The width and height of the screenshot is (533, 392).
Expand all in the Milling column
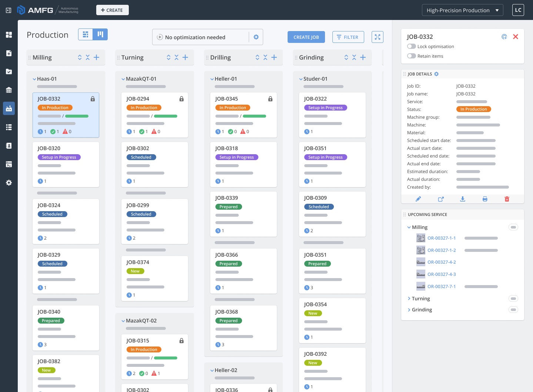click(80, 57)
